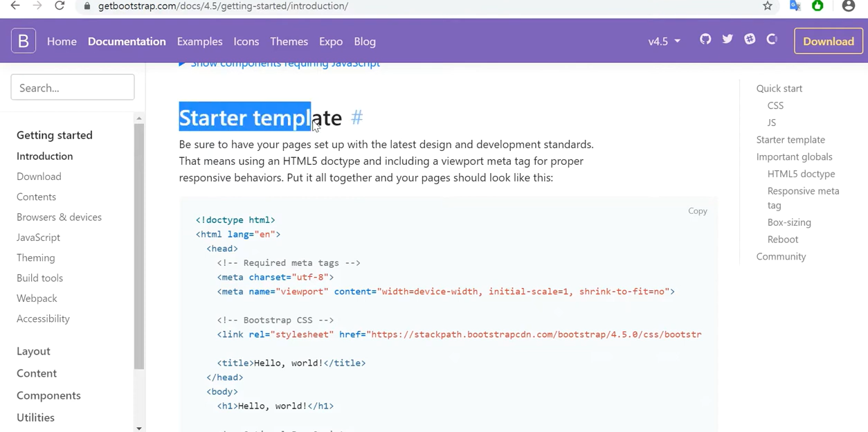Expand the Components sidebar section
The width and height of the screenshot is (868, 432).
(x=48, y=395)
